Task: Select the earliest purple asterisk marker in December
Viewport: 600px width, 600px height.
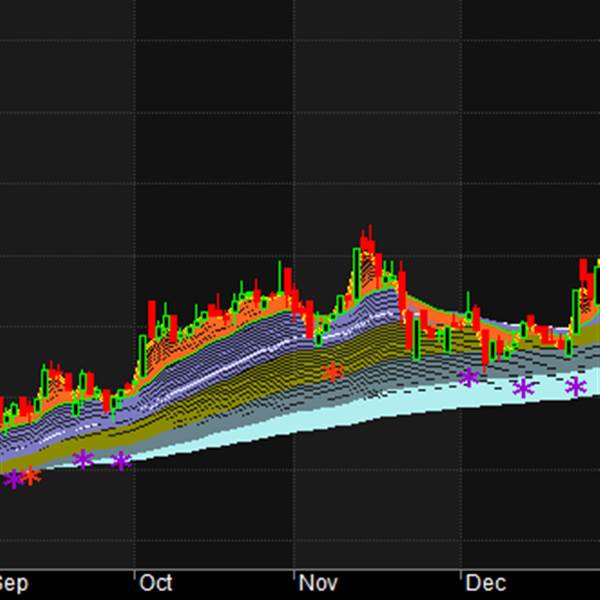Action: (469, 378)
